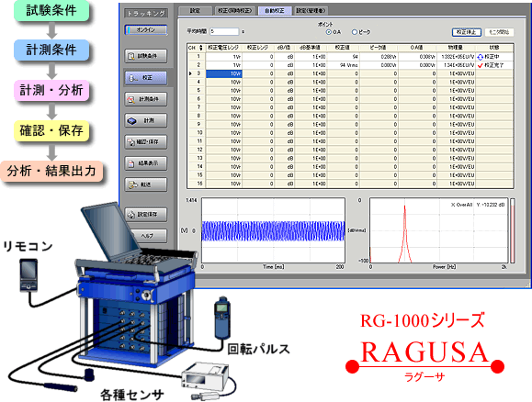Select channel row number 5
Screen dimensions: 532x402
[x=198, y=91]
